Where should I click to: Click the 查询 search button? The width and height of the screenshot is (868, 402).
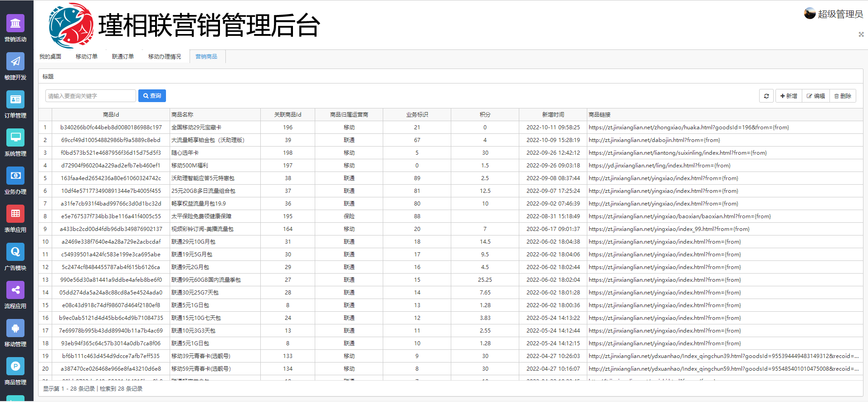pyautogui.click(x=152, y=96)
